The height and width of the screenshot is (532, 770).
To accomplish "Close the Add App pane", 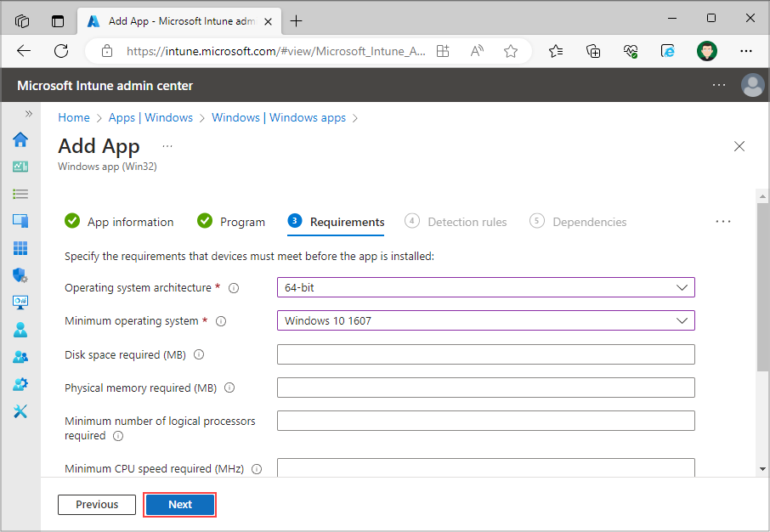I will pos(739,146).
